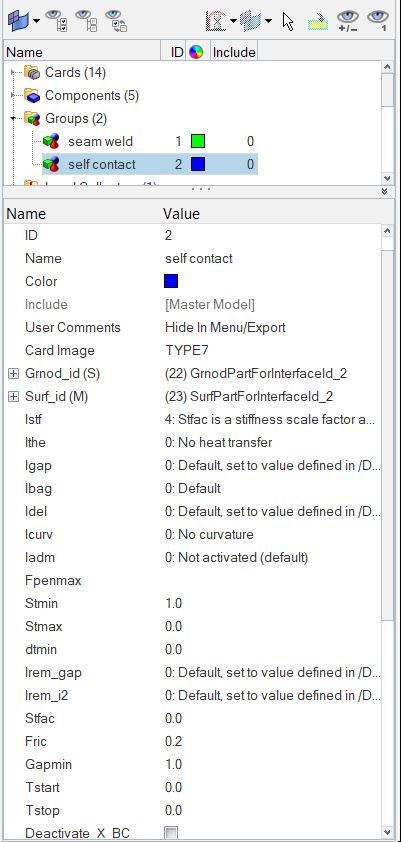Expand the Cards (14) folder
Screen dimensions: 401x842
[x=13, y=72]
